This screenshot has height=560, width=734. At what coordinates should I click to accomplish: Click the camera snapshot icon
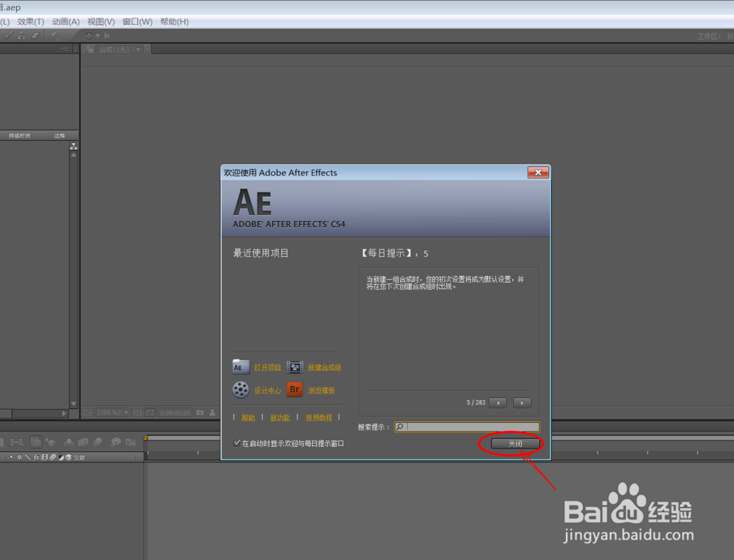[200, 412]
